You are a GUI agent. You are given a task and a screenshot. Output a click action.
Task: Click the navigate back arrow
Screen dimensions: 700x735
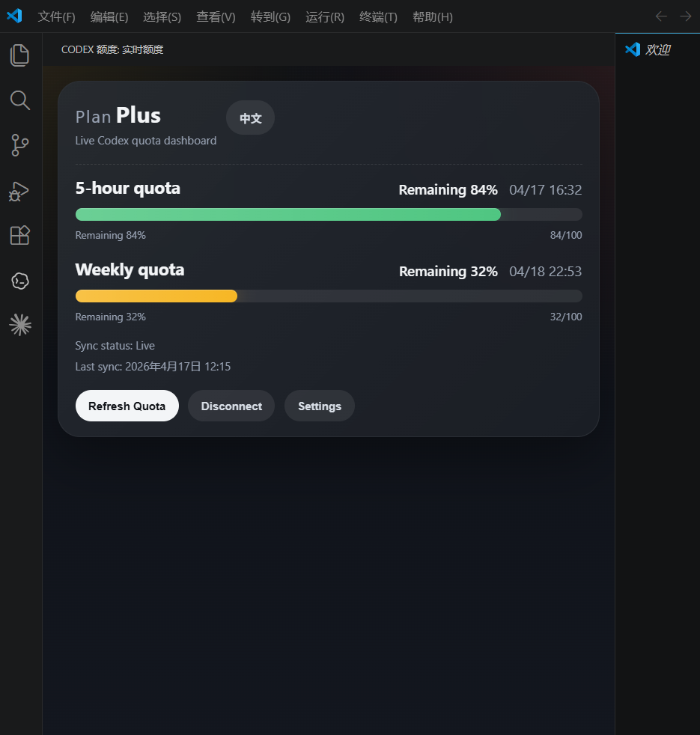[661, 16]
